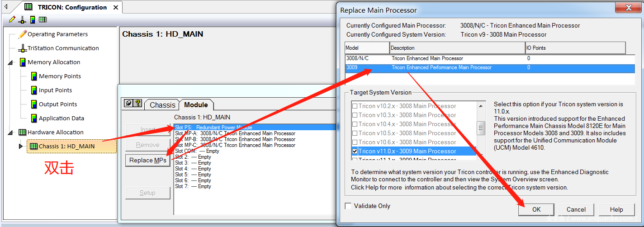Select Memory Points in the tree

click(60, 76)
